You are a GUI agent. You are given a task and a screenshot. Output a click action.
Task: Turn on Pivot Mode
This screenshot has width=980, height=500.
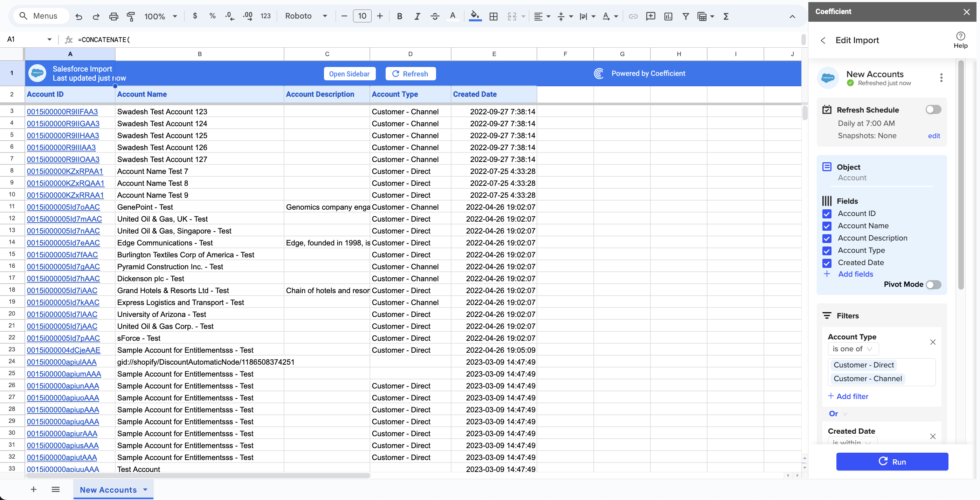tap(932, 284)
